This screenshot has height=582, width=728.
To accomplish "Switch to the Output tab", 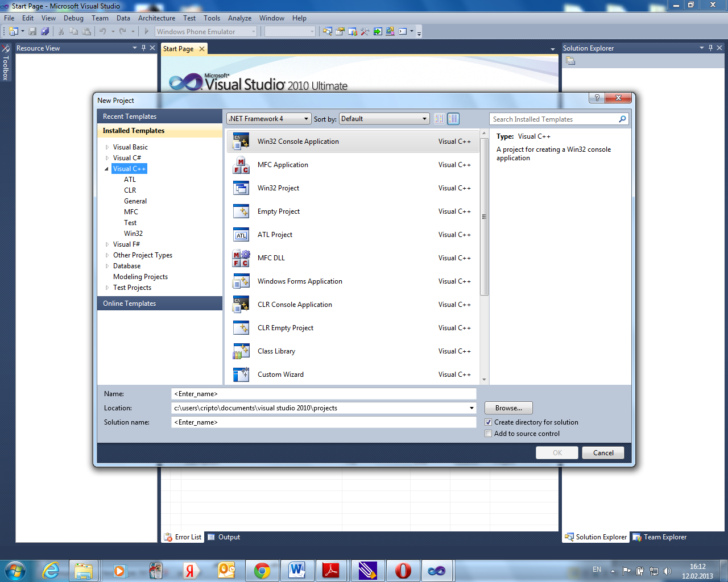I will [224, 537].
